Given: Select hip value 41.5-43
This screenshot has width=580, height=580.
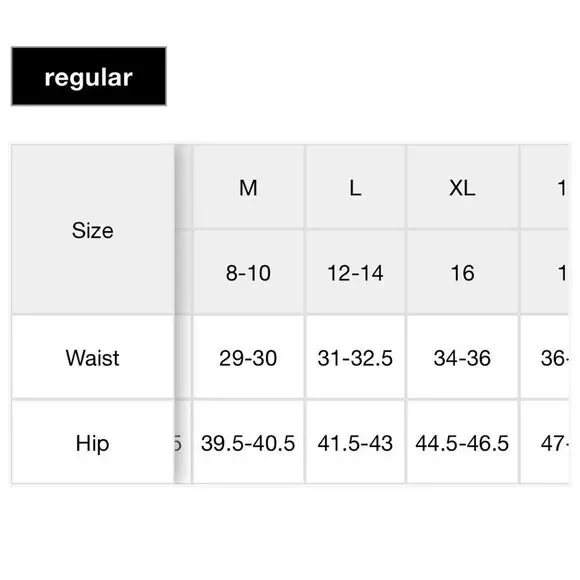Looking at the screenshot, I should (x=355, y=442).
